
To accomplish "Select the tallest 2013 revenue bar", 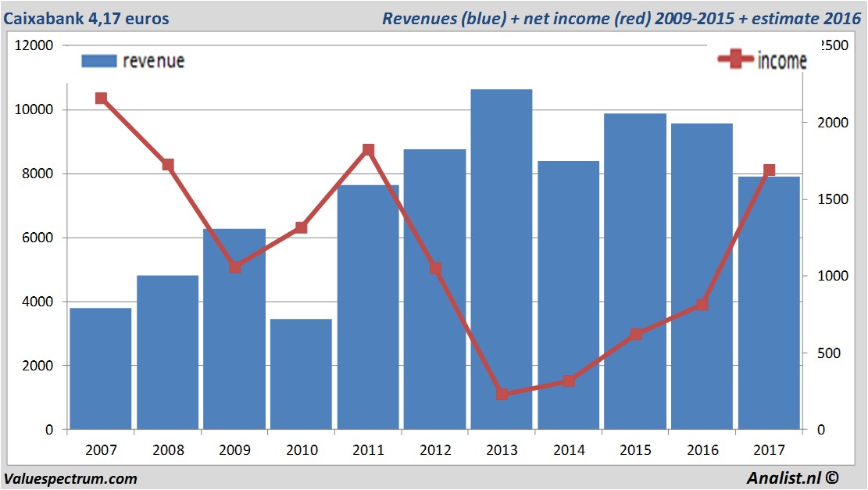I will pyautogui.click(x=502, y=259).
